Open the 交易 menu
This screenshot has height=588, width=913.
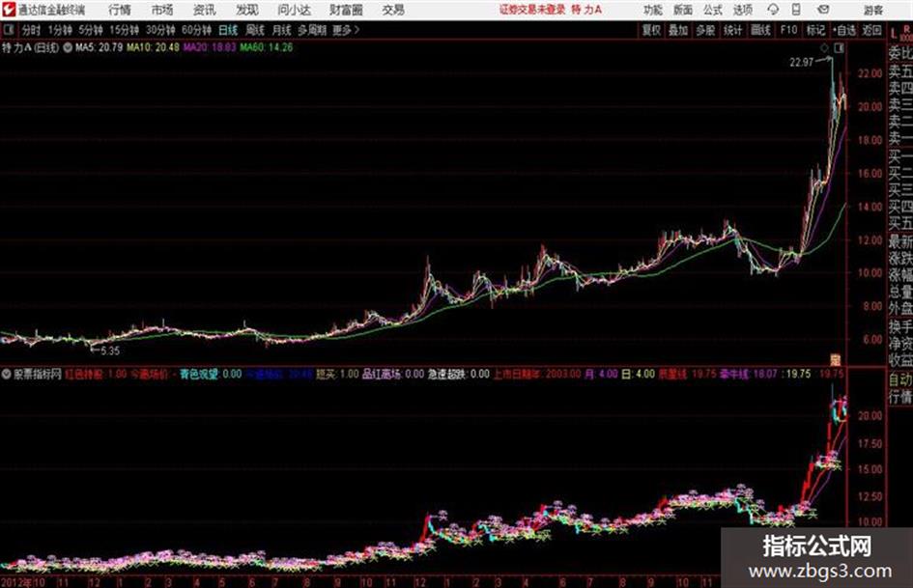[393, 10]
